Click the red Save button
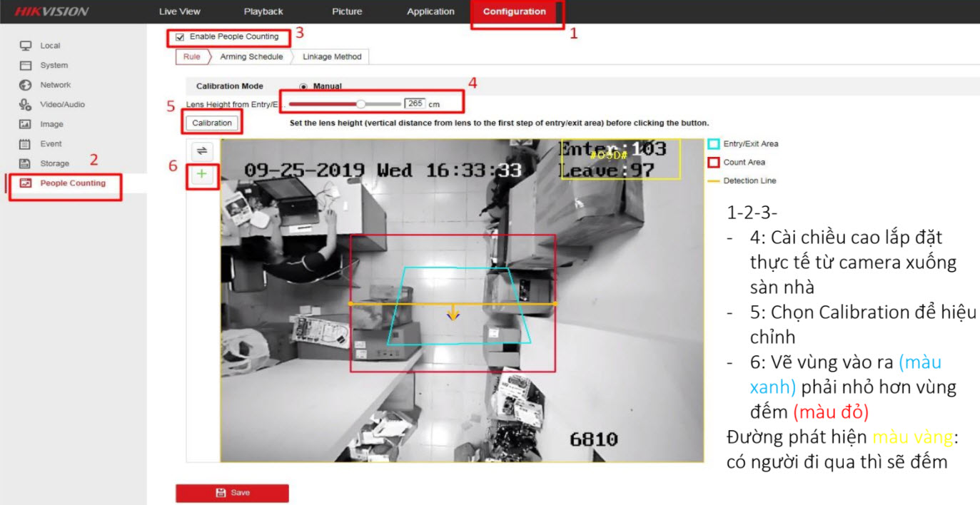 (x=232, y=493)
